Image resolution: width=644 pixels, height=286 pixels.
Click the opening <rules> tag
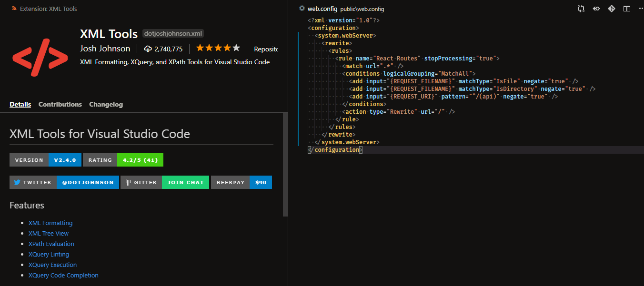tap(340, 50)
